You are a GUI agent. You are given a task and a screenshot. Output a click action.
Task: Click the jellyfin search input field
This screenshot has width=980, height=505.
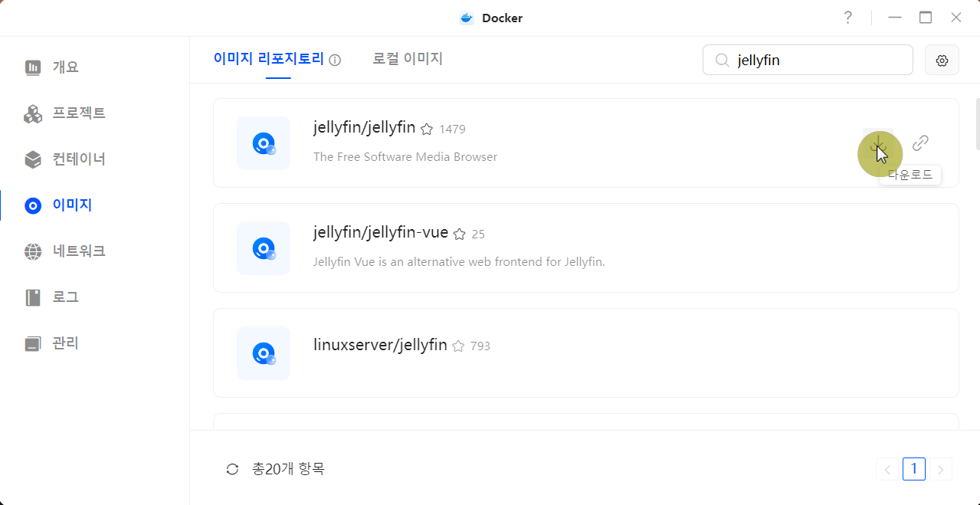pos(807,59)
